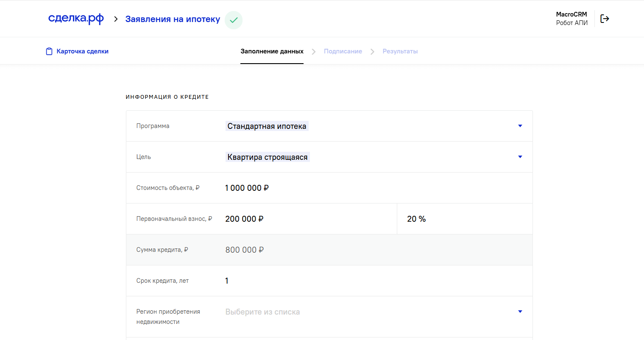Click the chevron between Подписание and Результаты
Screen dimensions: 644x340
(x=372, y=51)
